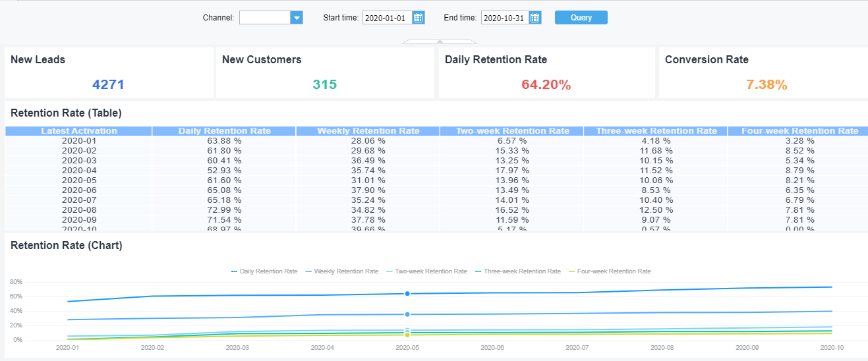Screen dimensions: 868x361
Task: Select the Daily Retention Rate value 64.20%
Action: (x=546, y=84)
